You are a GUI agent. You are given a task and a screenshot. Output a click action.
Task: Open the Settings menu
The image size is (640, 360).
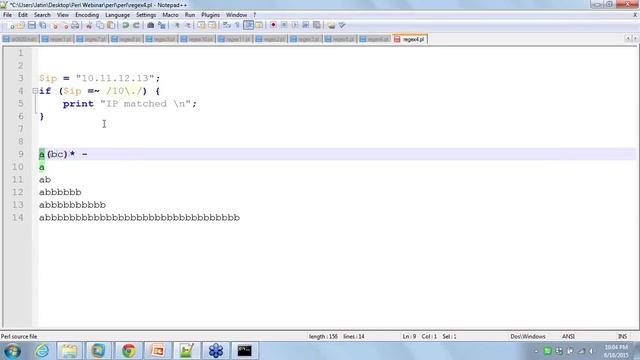(146, 15)
